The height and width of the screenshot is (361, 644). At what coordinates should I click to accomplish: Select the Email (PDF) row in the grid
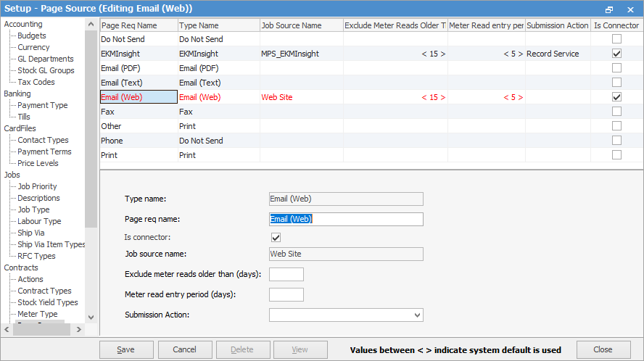click(x=138, y=68)
